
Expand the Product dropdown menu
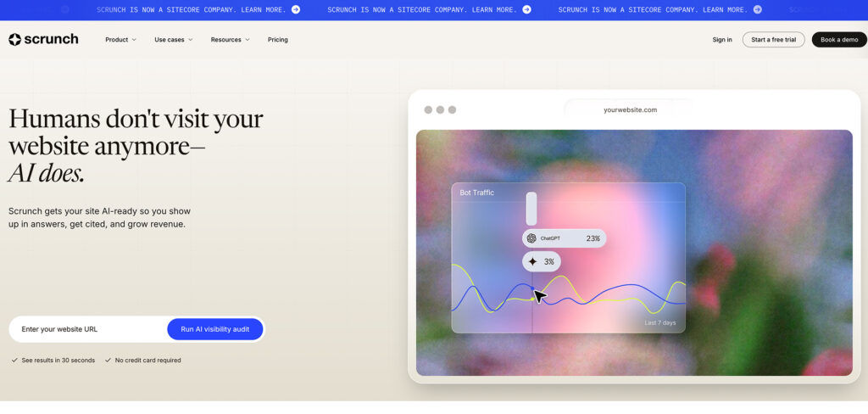[120, 40]
